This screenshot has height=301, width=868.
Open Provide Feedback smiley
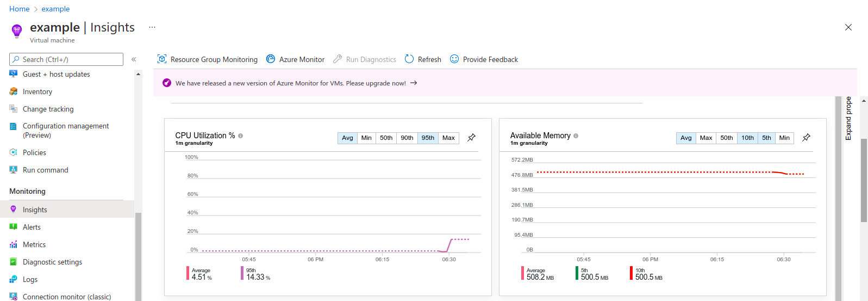[454, 59]
